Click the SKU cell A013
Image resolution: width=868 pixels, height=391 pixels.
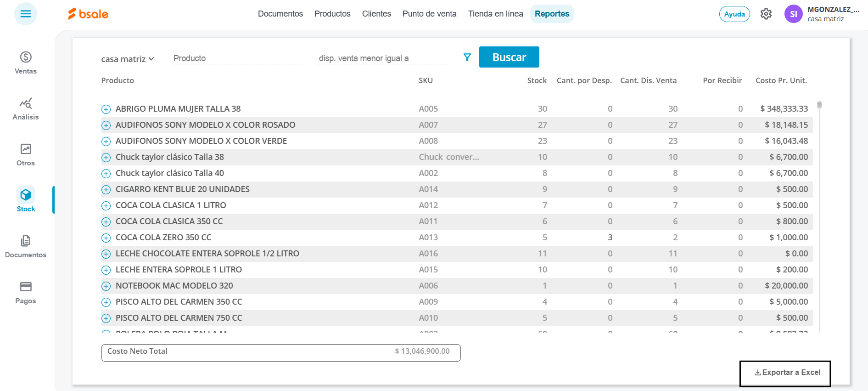click(428, 238)
